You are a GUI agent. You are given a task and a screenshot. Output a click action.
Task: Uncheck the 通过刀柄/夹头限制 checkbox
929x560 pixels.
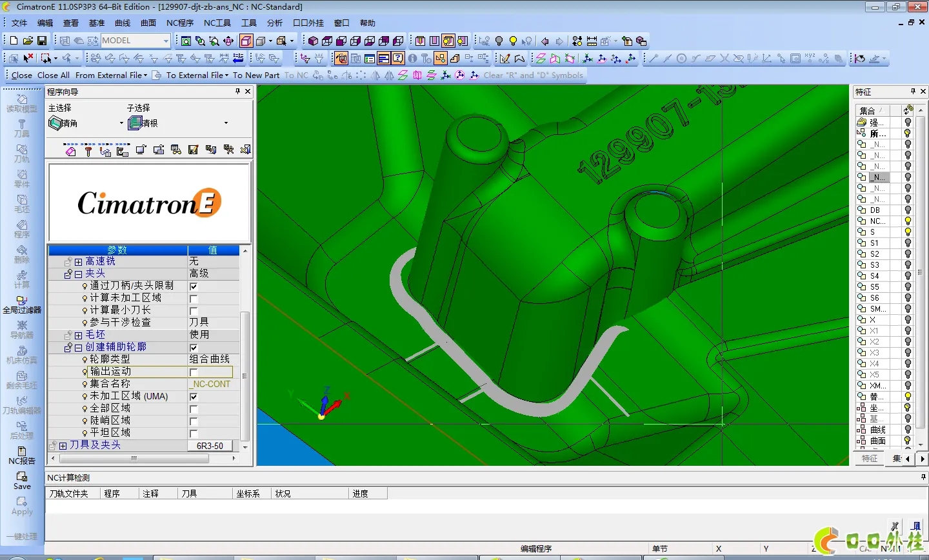[x=194, y=286]
